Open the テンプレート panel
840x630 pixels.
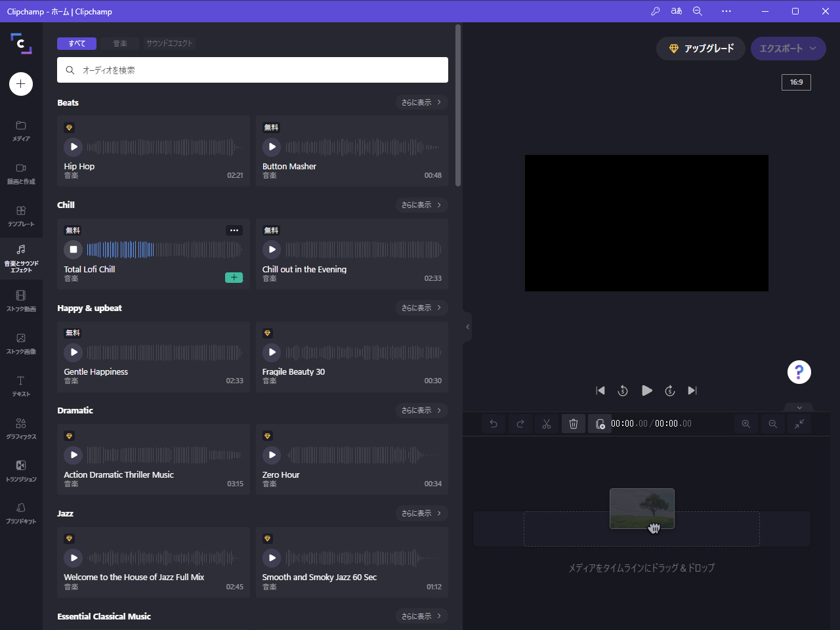point(21,217)
